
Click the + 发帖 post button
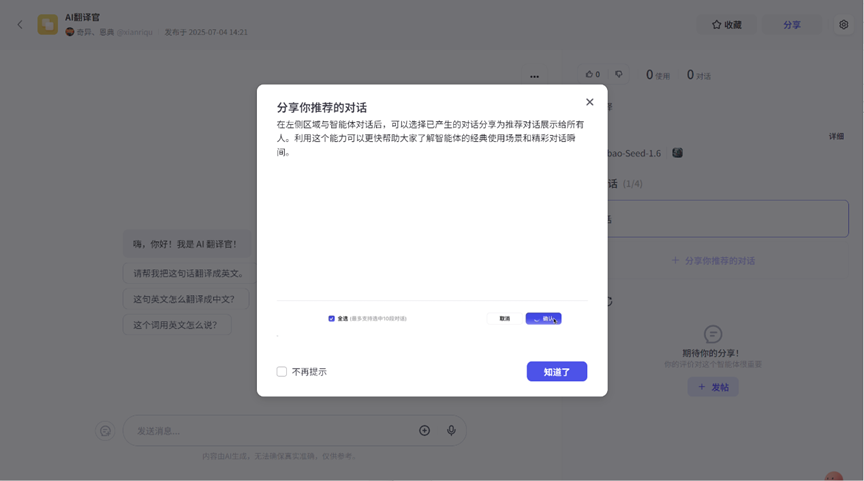pos(713,387)
